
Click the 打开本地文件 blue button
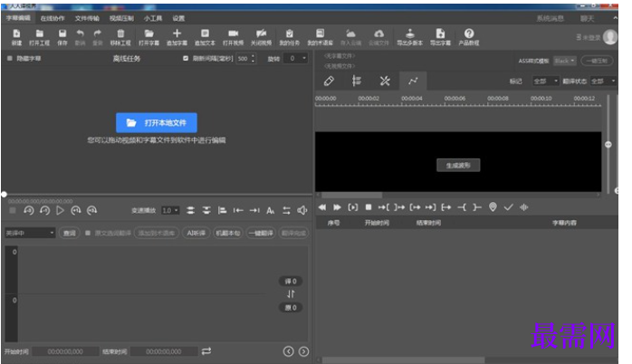tap(157, 122)
